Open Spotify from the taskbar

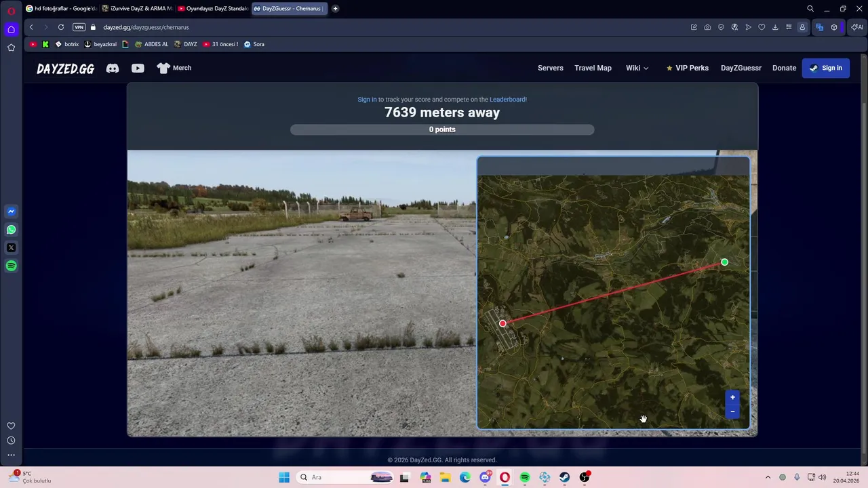(525, 477)
